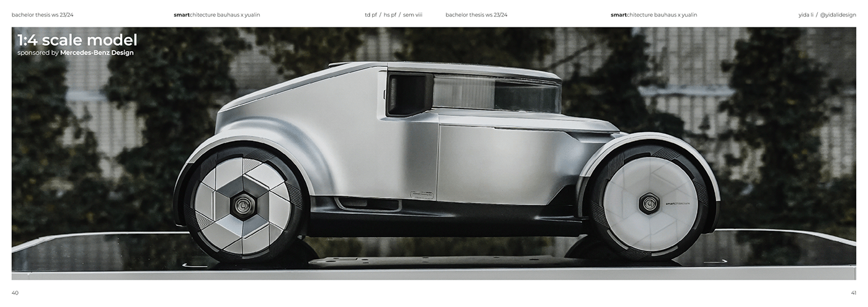The image size is (868, 307).
Task: Click 'yida li / @yidalidesign' credit
Action: [828, 15]
